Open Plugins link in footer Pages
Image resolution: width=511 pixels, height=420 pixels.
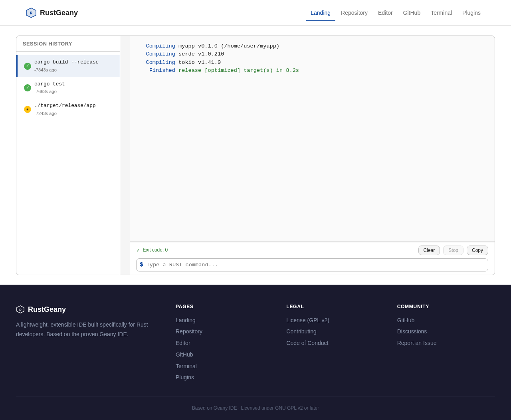185,377
